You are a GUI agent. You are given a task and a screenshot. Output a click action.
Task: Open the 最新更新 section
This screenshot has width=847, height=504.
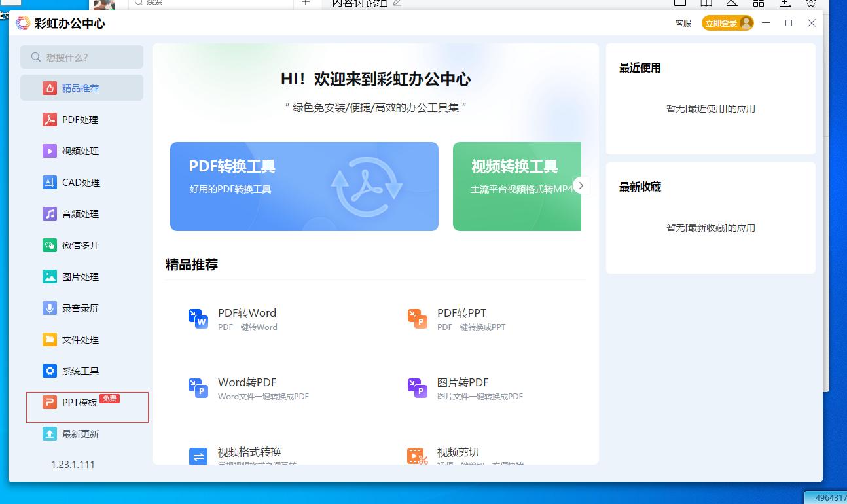81,433
